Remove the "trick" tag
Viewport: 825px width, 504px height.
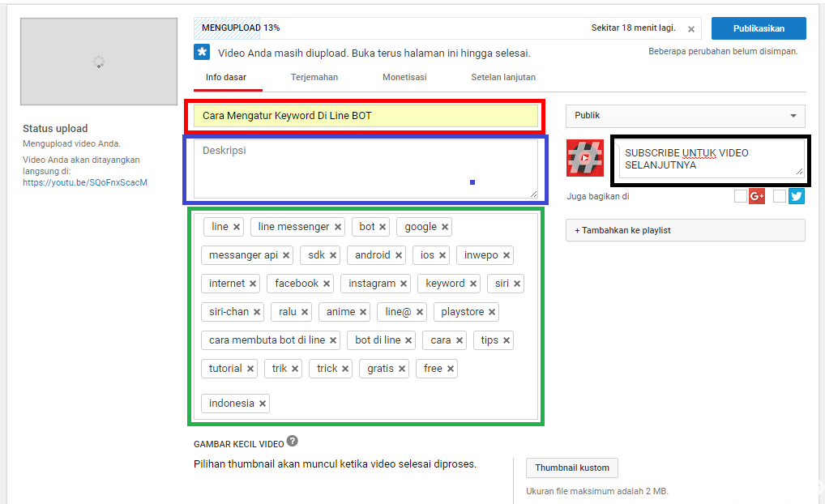coord(345,369)
